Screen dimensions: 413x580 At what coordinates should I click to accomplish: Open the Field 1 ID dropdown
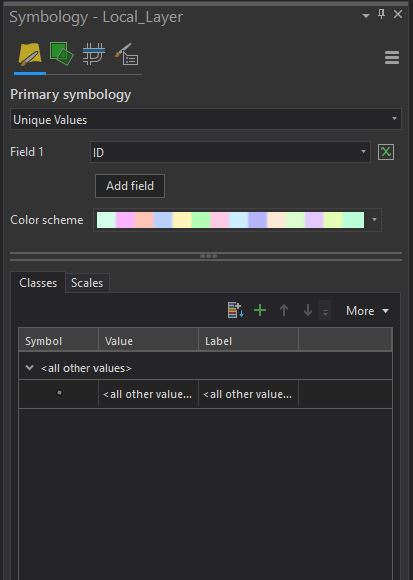(x=230, y=152)
